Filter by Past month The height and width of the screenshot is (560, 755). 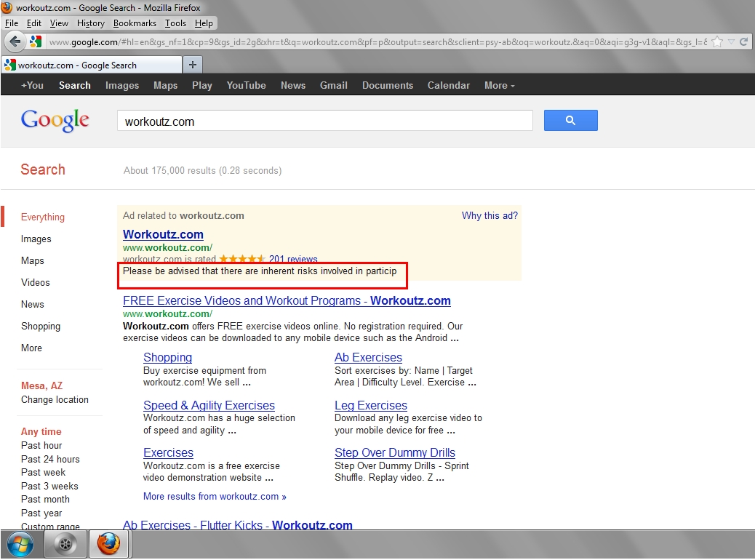(45, 500)
